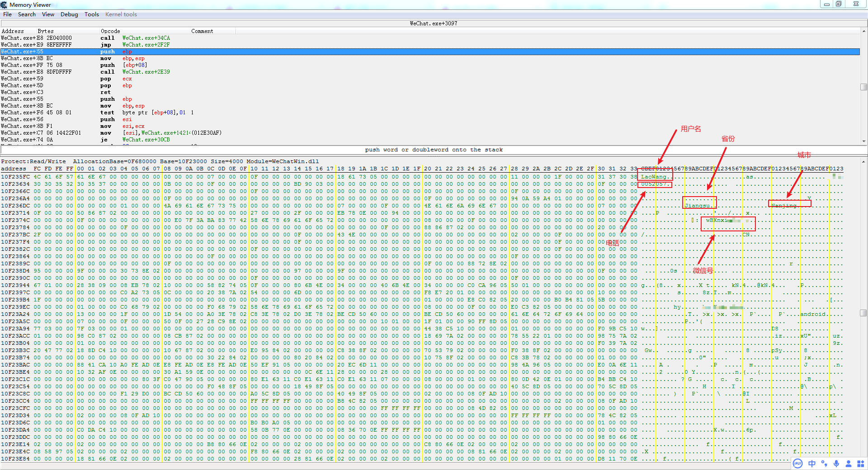The width and height of the screenshot is (868, 470).
Task: Click the 'address' label in hex header
Action: point(14,169)
